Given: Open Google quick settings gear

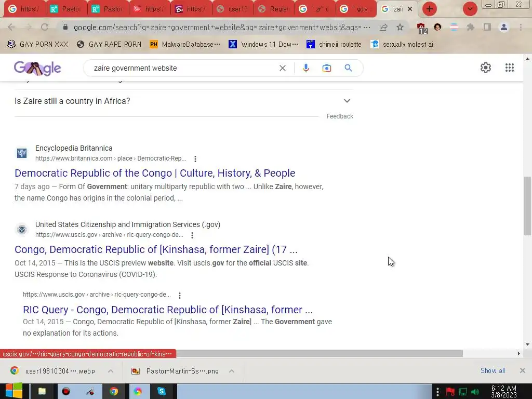Looking at the screenshot, I should pyautogui.click(x=486, y=68).
